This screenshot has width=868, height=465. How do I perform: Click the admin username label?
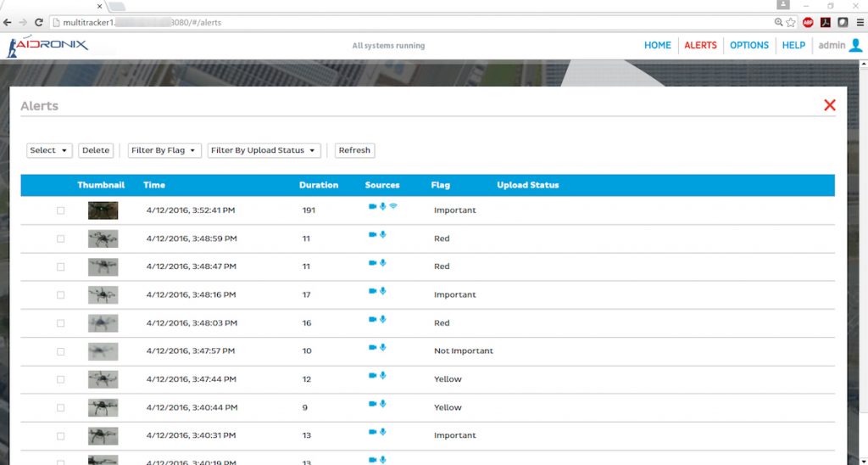(832, 46)
